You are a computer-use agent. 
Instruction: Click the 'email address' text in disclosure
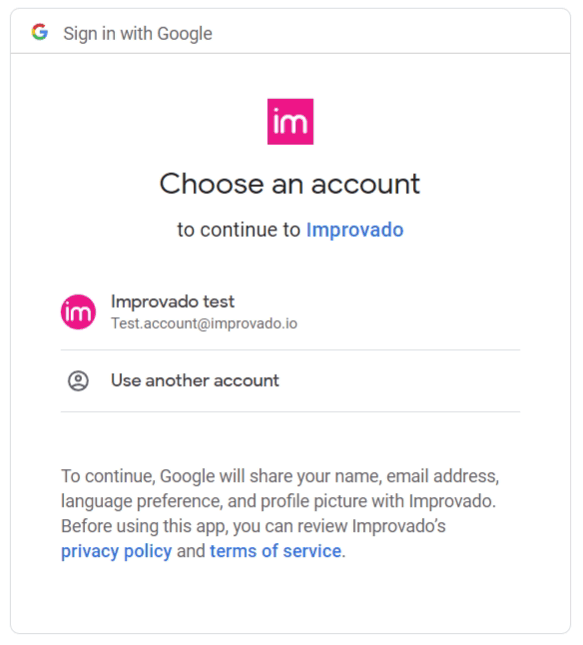[x=441, y=476]
